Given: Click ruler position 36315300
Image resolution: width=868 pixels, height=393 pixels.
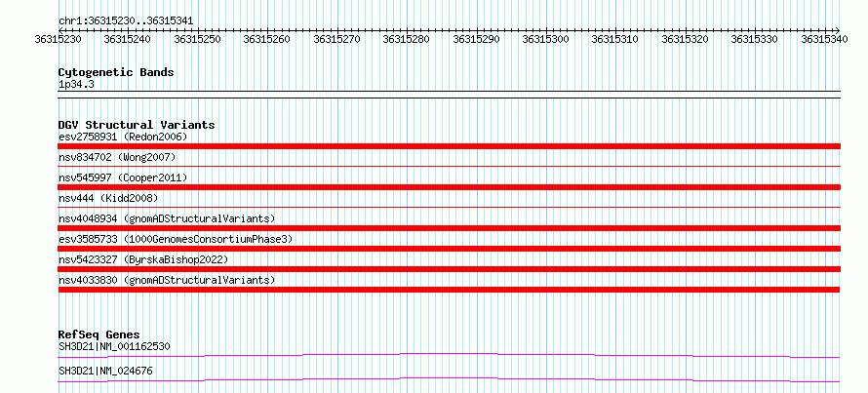Looking at the screenshot, I should 546,39.
